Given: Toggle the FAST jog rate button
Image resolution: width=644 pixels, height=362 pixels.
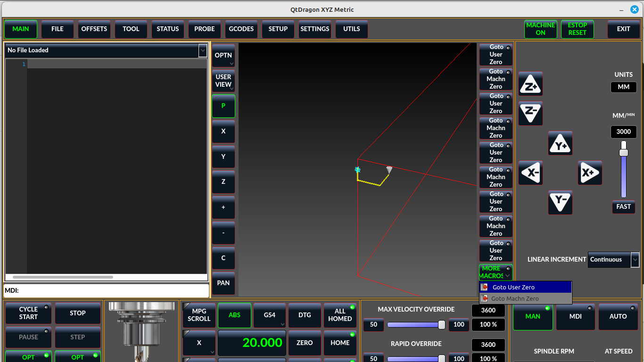Looking at the screenshot, I should point(623,207).
